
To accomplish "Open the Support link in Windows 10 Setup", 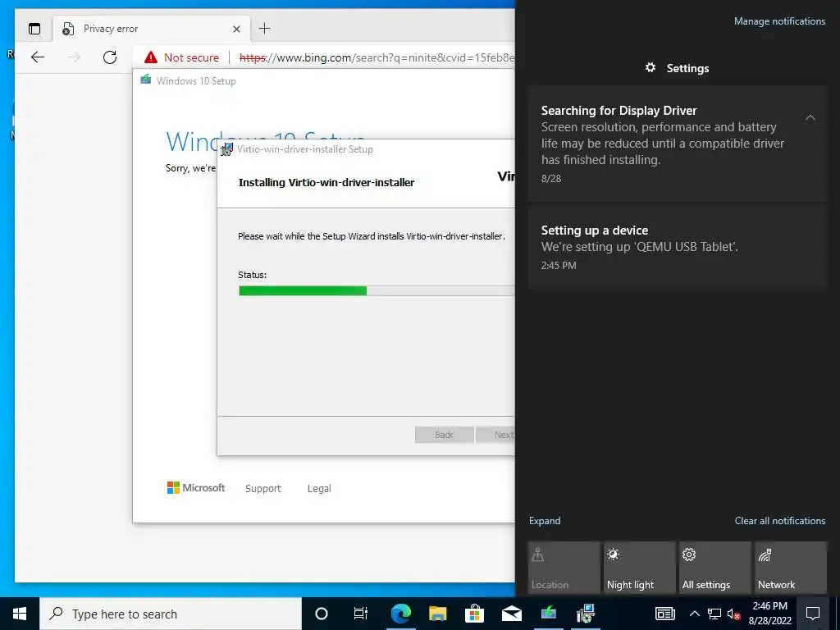I will [x=263, y=489].
